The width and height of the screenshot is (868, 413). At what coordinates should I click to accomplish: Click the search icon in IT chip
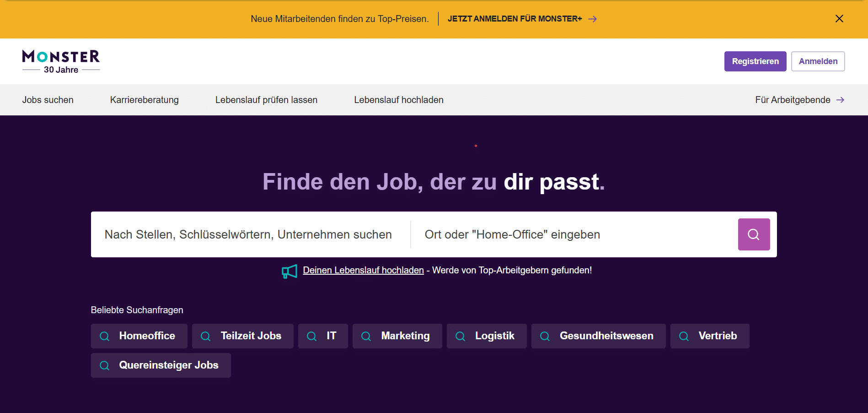click(312, 336)
